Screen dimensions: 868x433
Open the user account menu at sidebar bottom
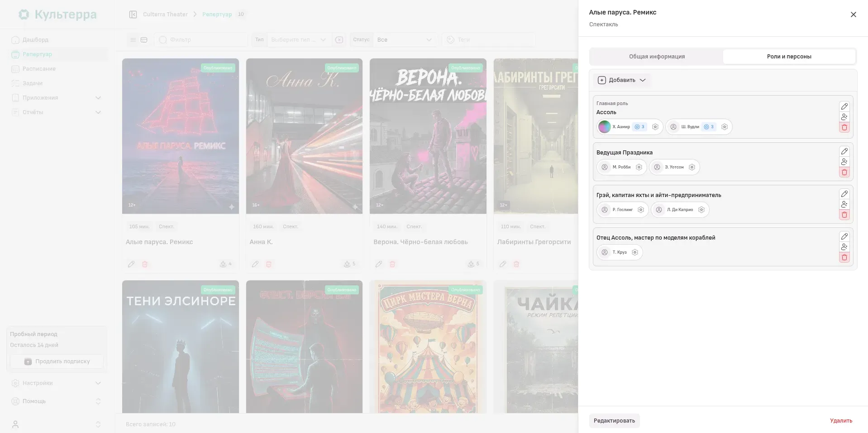tap(57, 424)
